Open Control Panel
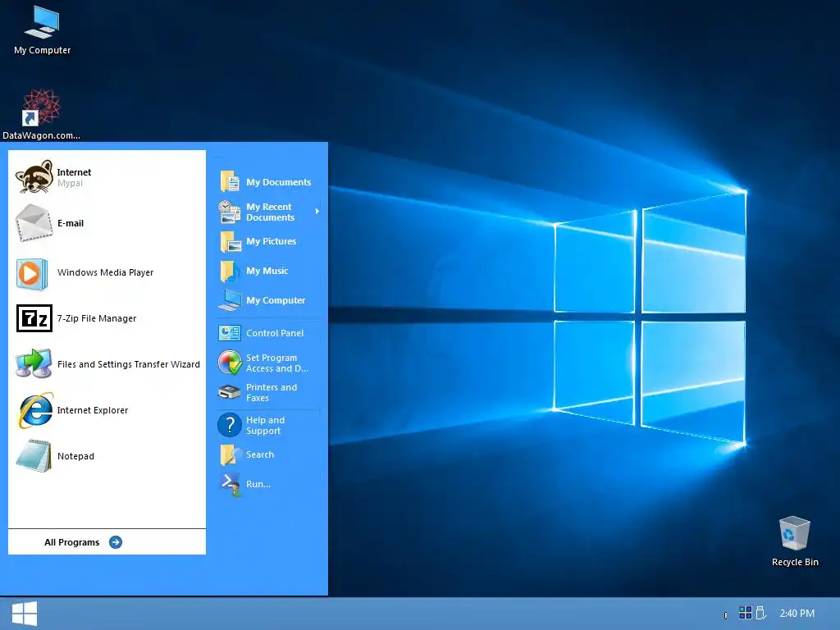Screen dimensions: 840x630 click(269, 333)
